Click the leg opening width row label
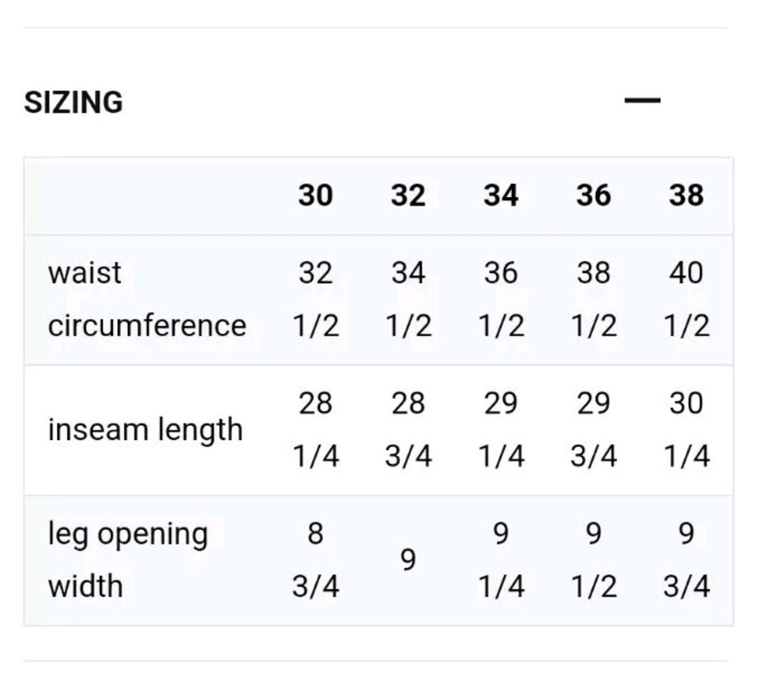This screenshot has width=758, height=700. pyautogui.click(x=128, y=560)
